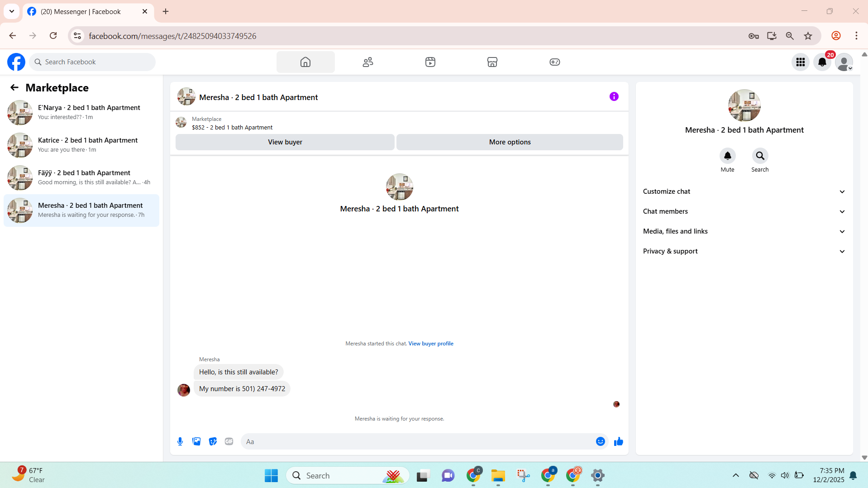The image size is (868, 488).
Task: Open the Windows Start menu
Action: [271, 475]
